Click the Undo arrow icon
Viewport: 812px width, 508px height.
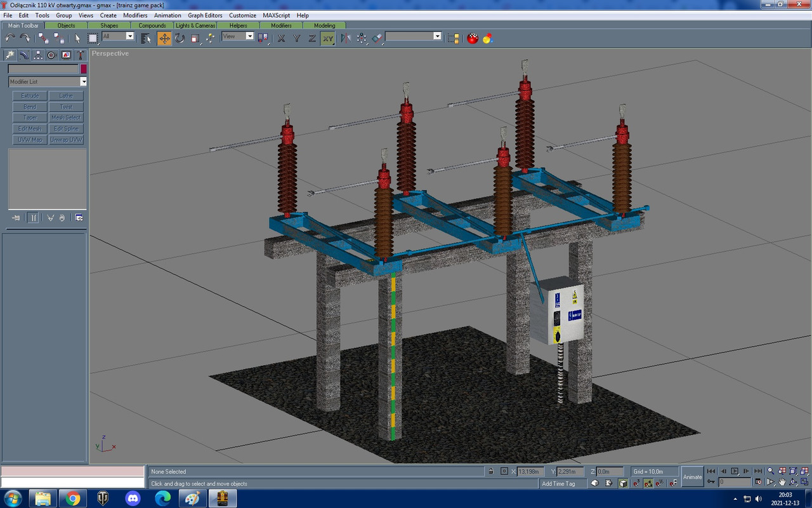10,38
